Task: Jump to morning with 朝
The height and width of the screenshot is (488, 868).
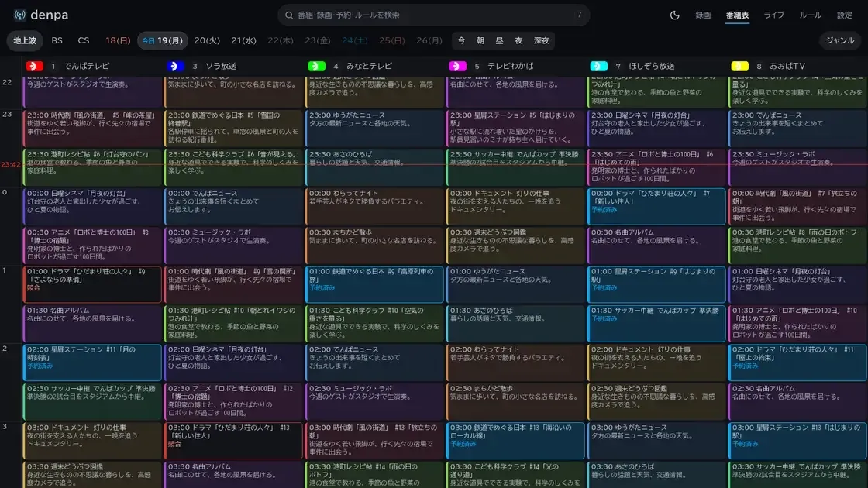Action: tap(480, 40)
